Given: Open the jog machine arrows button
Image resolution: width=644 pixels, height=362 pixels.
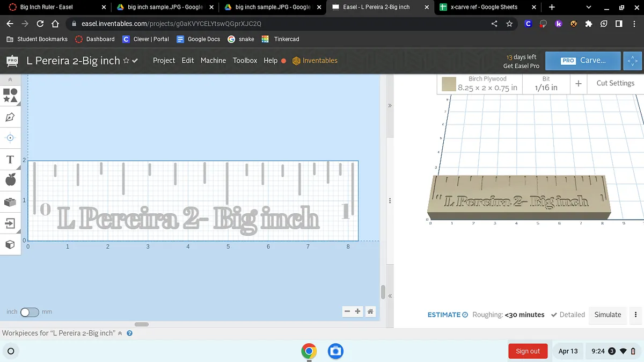Looking at the screenshot, I should point(633,61).
